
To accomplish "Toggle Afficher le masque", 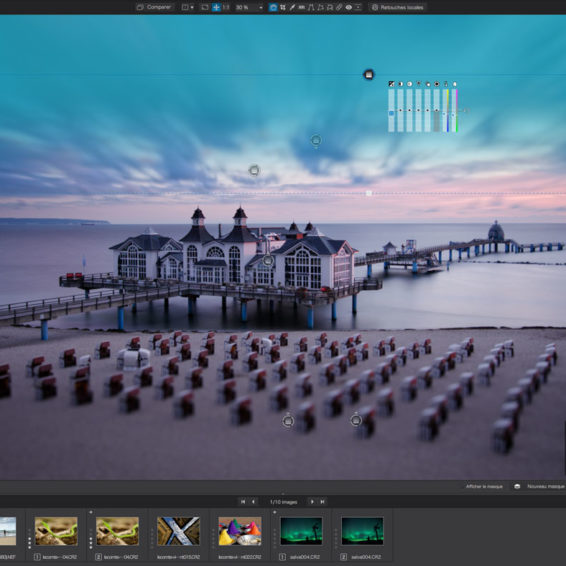I will point(484,486).
